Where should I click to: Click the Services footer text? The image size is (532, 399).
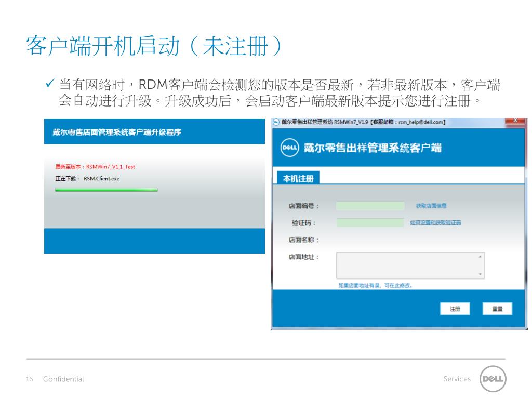[457, 379]
